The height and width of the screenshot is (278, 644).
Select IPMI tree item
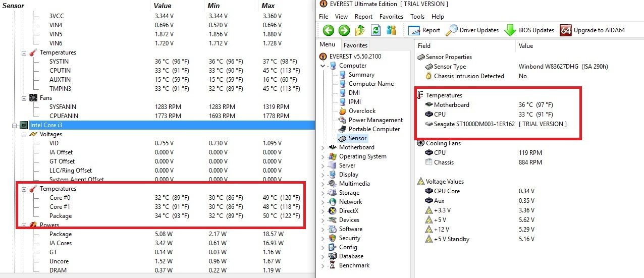coord(350,102)
